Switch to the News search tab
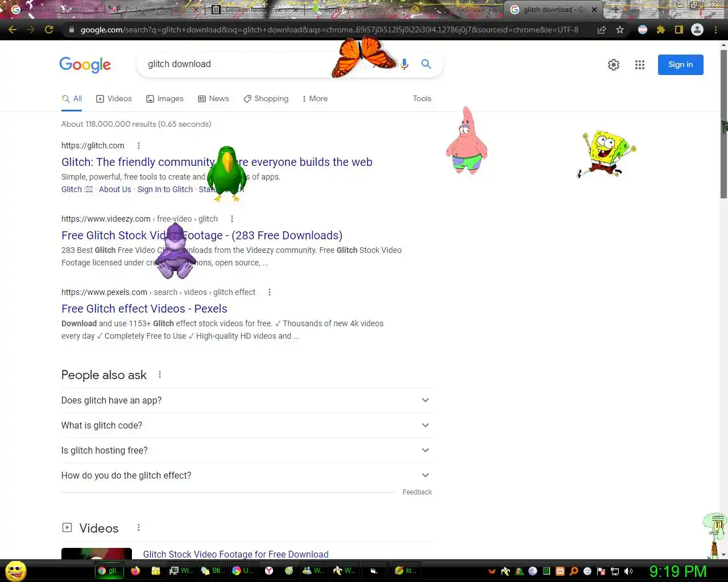728x582 pixels. point(213,99)
